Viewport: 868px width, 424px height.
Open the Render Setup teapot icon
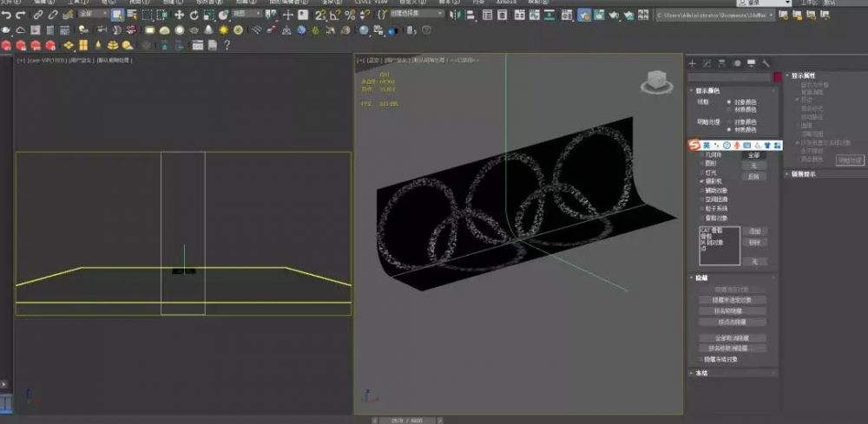point(584,15)
